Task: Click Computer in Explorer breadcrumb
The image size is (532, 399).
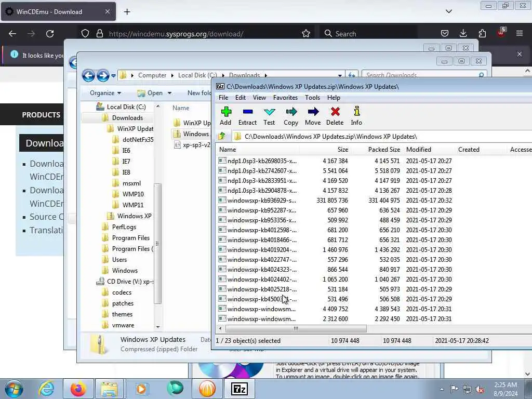Action: 152,75
